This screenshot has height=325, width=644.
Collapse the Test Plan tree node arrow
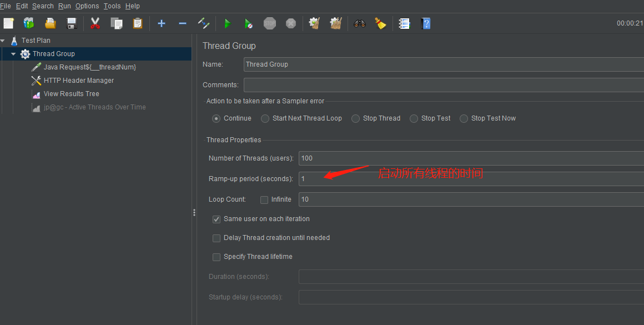pyautogui.click(x=3, y=41)
